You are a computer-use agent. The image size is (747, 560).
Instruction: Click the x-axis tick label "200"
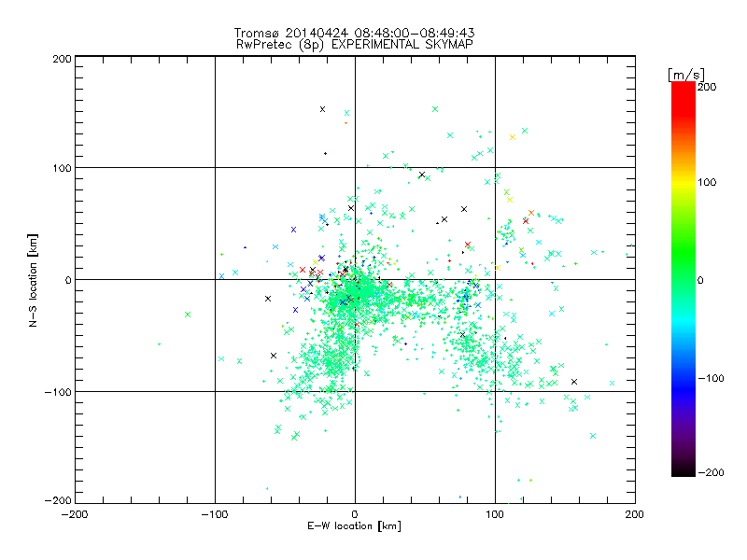pyautogui.click(x=635, y=514)
